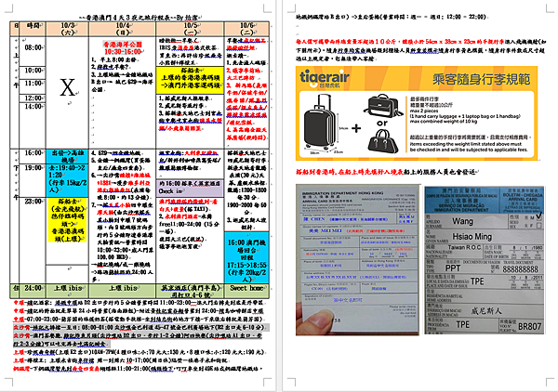Click the word 'or' between the bags
558x392 pixels.
382,123
